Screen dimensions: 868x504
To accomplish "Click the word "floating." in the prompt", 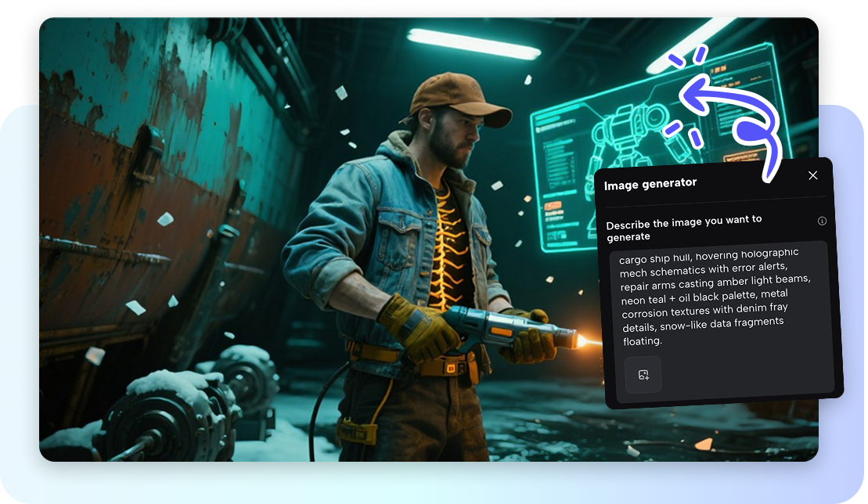I will 643,342.
